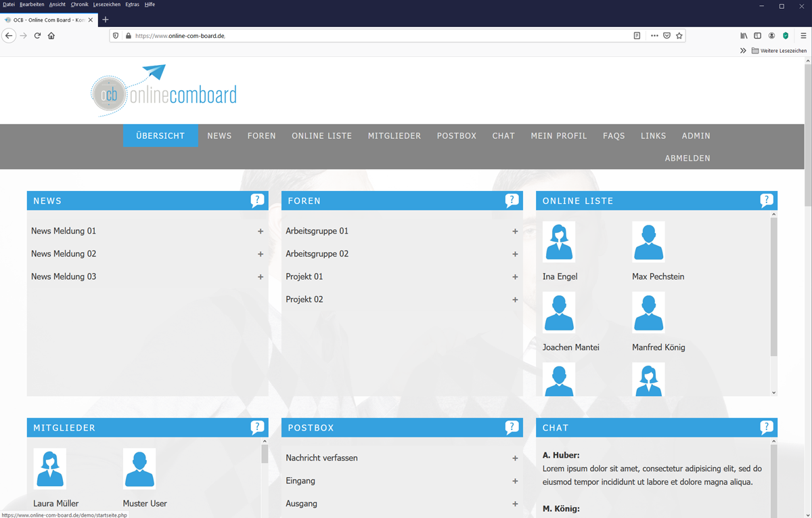Image resolution: width=812 pixels, height=518 pixels.
Task: Switch to the POSTBOX navigation tab
Action: 456,136
